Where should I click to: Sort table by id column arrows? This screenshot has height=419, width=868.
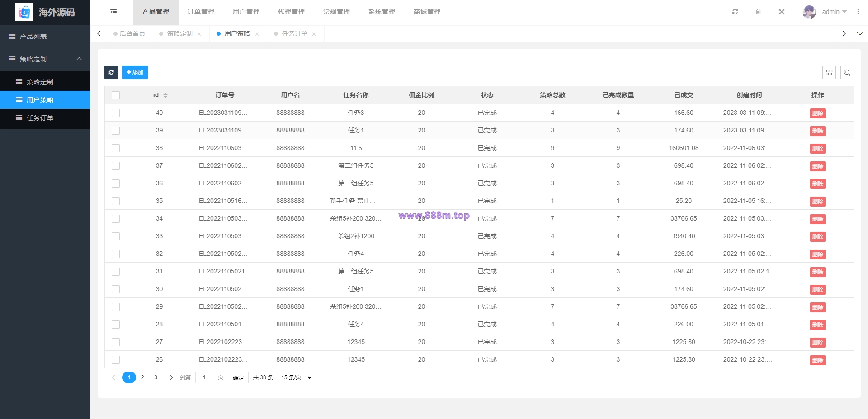165,95
